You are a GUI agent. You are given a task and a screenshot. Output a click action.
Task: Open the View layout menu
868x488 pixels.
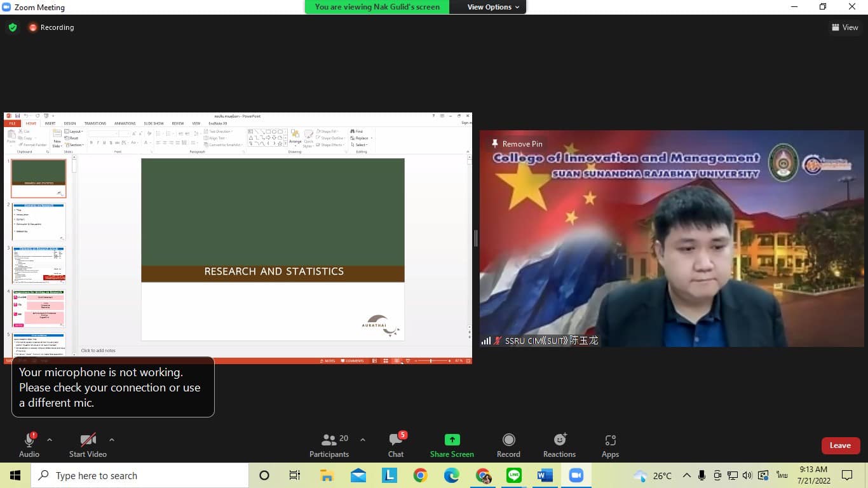pos(844,27)
